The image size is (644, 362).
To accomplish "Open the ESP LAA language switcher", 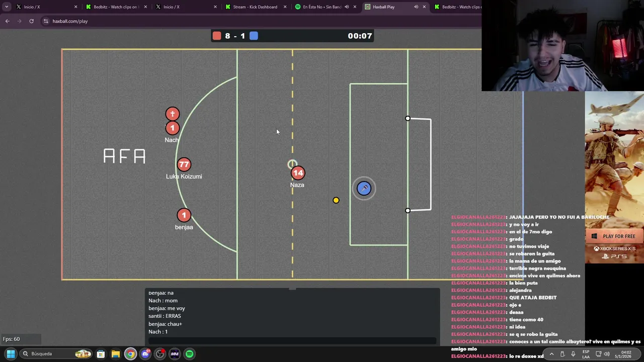I will (x=586, y=354).
